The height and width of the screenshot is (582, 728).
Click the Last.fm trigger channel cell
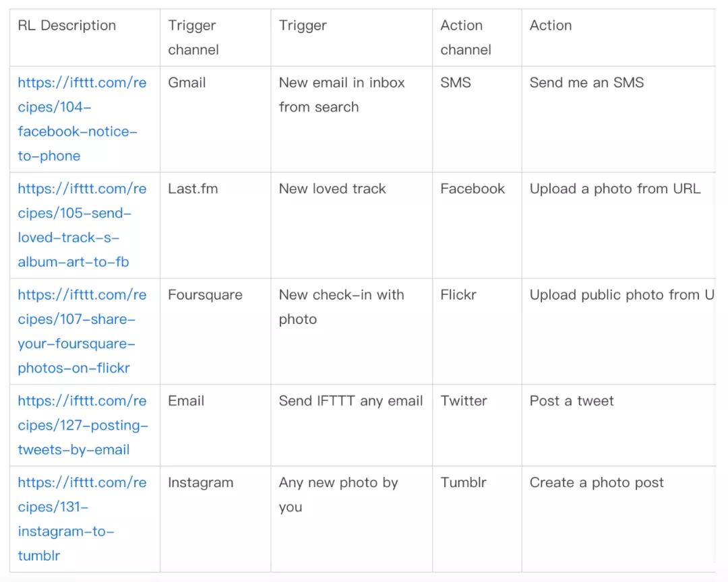point(193,189)
